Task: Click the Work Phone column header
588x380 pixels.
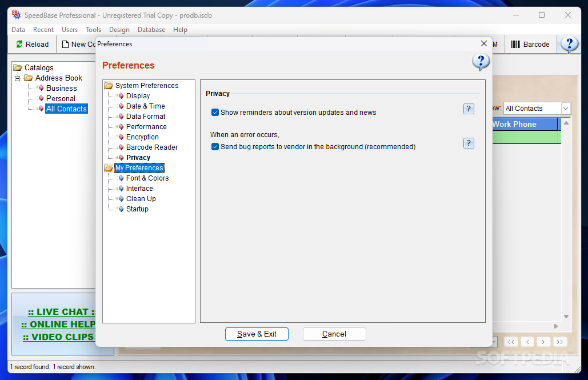Action: [x=525, y=124]
